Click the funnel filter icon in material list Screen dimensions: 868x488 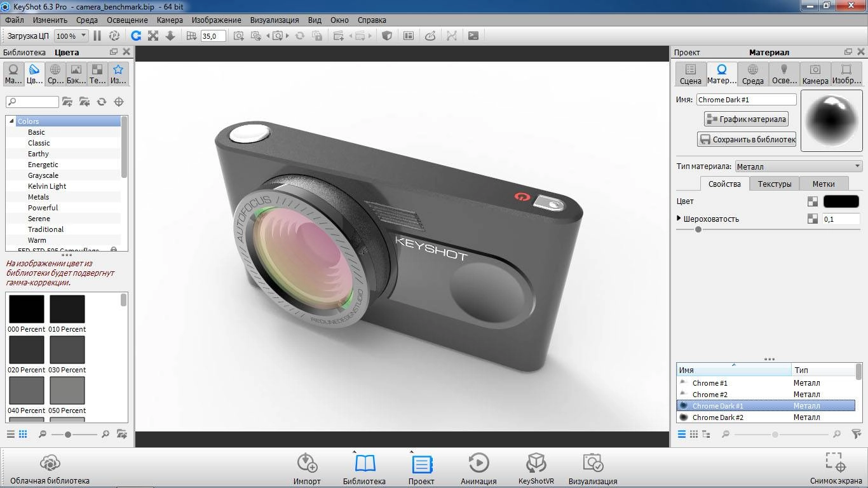(x=857, y=434)
